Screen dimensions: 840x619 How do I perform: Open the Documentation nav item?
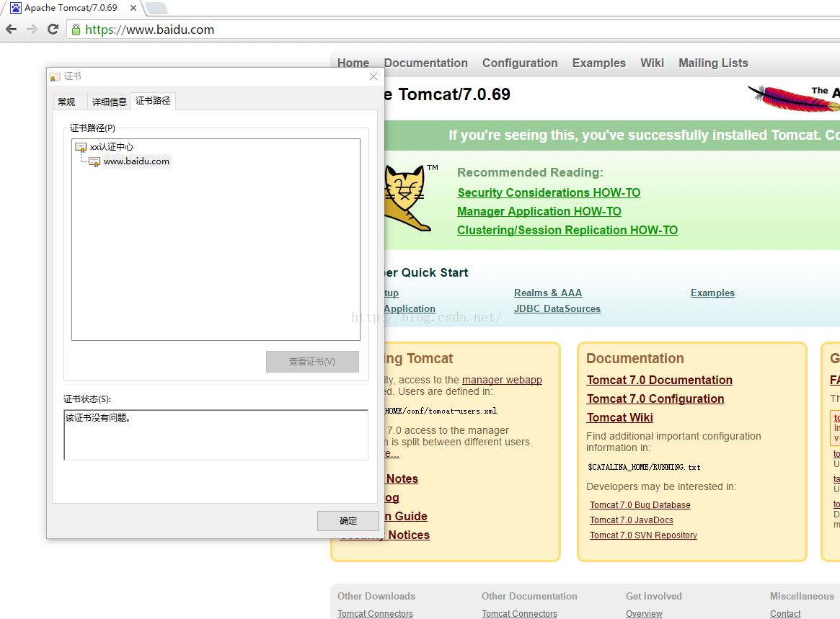426,63
